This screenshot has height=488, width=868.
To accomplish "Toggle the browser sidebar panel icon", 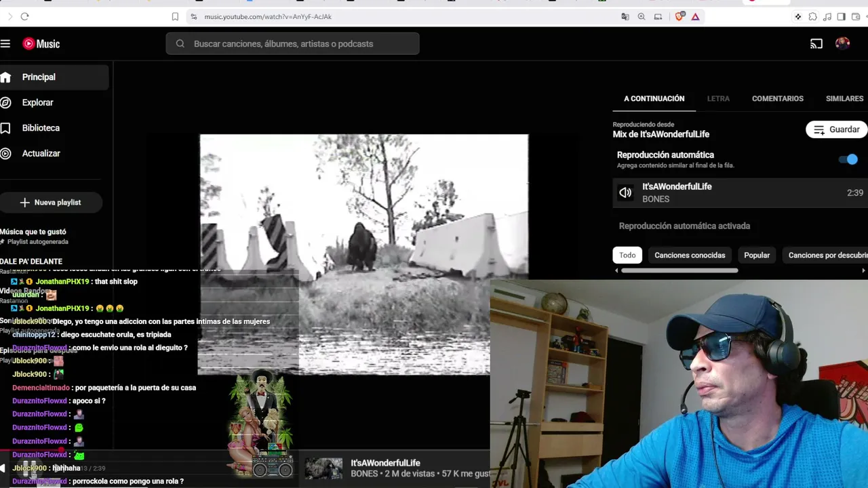I will click(x=841, y=16).
